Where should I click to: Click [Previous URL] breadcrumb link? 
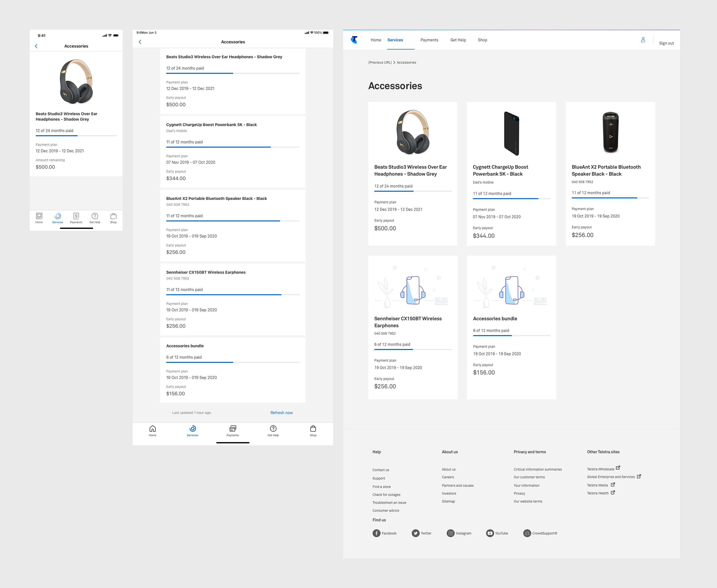(x=380, y=63)
